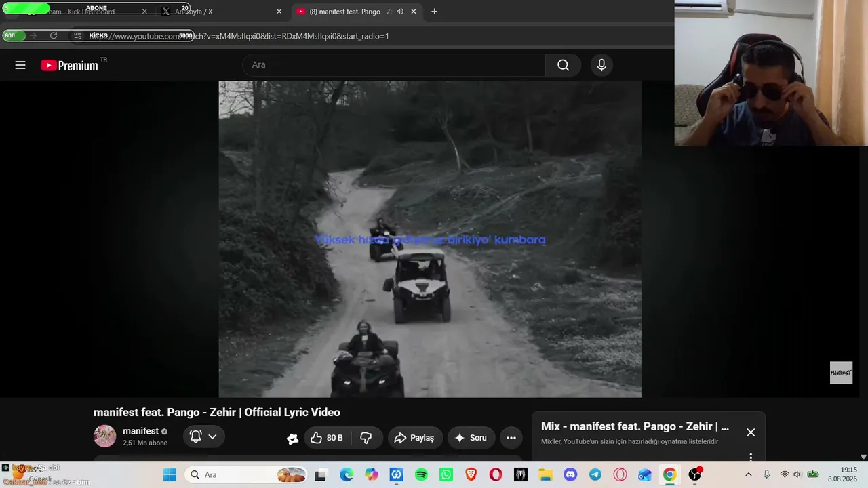
Task: Launch Microsoft Edge from the taskbar
Action: coord(347,475)
